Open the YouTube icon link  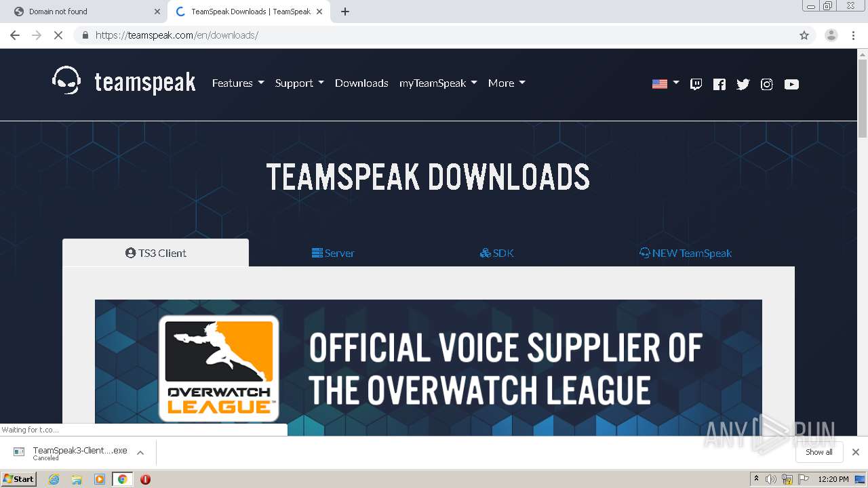coord(791,84)
